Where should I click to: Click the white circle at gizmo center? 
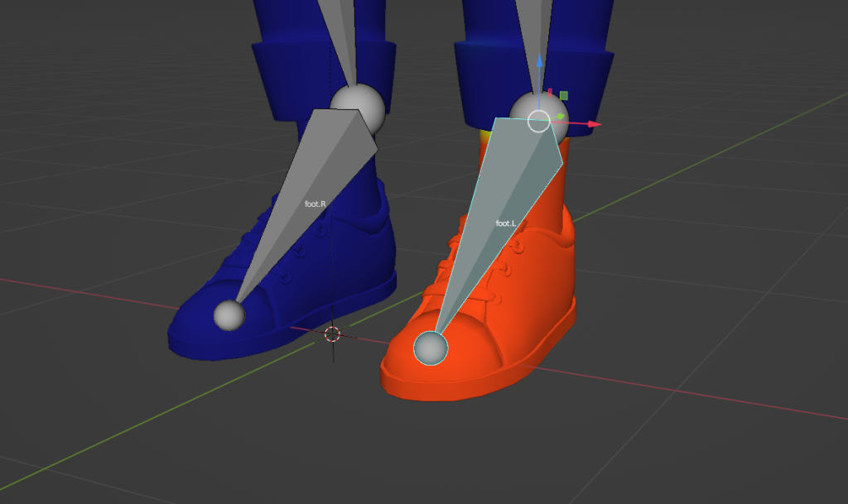(538, 122)
